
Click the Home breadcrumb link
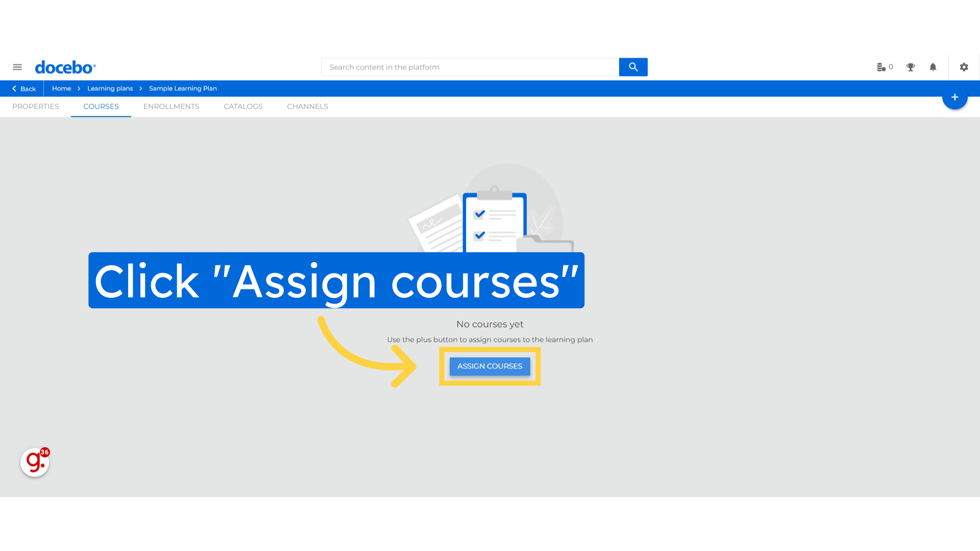coord(61,88)
